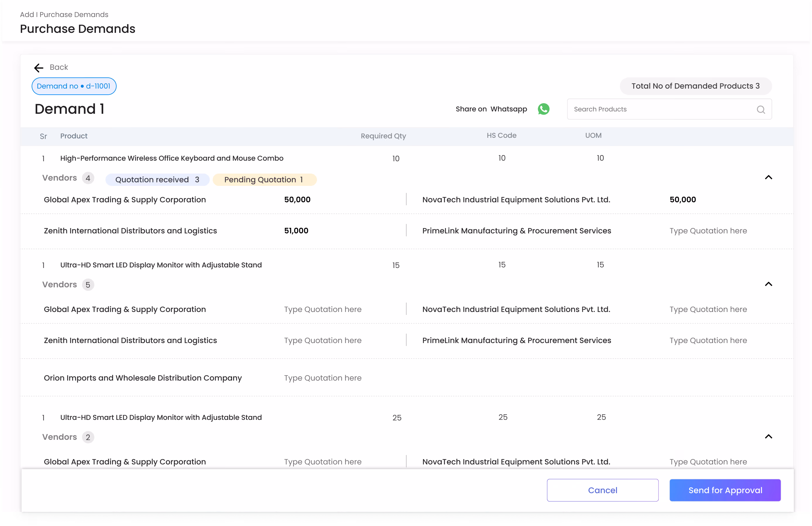The width and height of the screenshot is (812, 526).
Task: Click the Required Qty column header
Action: [x=383, y=136]
